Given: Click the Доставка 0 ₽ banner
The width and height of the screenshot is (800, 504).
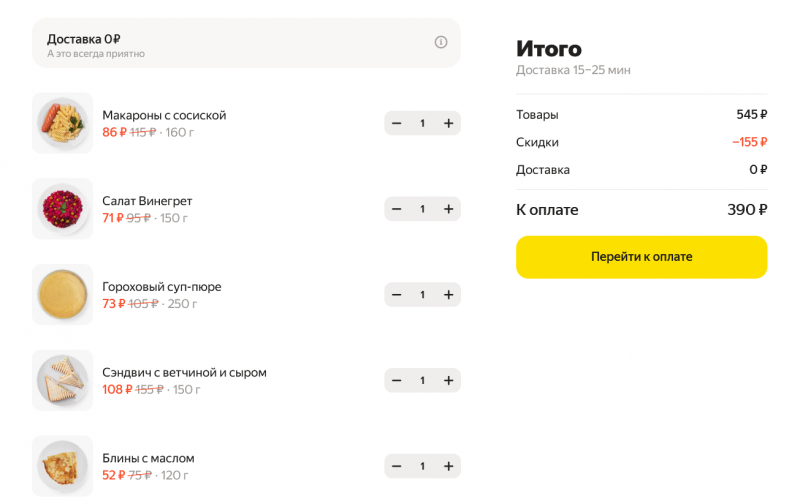Looking at the screenshot, I should click(x=240, y=43).
